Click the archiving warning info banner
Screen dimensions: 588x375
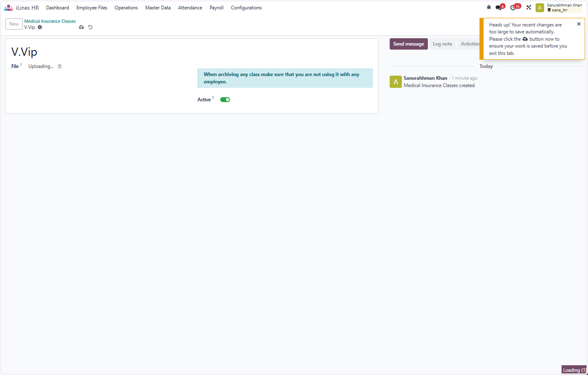285,78
